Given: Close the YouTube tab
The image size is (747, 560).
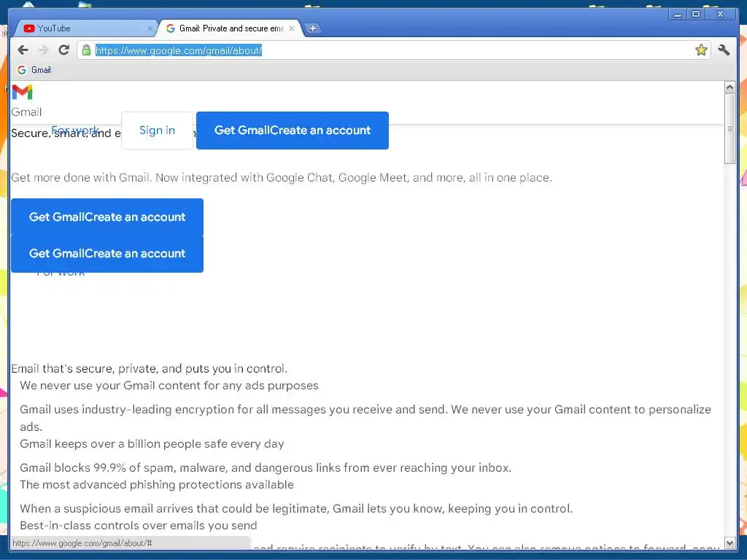Looking at the screenshot, I should pos(150,28).
